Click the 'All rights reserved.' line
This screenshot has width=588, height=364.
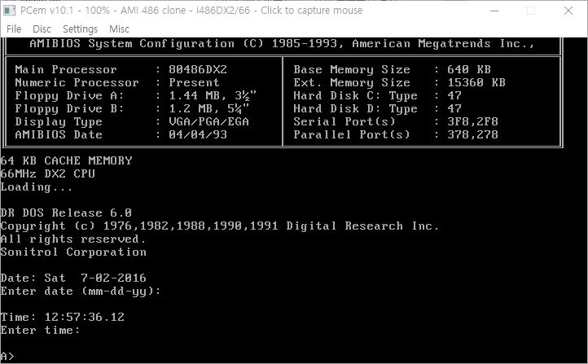pos(73,239)
